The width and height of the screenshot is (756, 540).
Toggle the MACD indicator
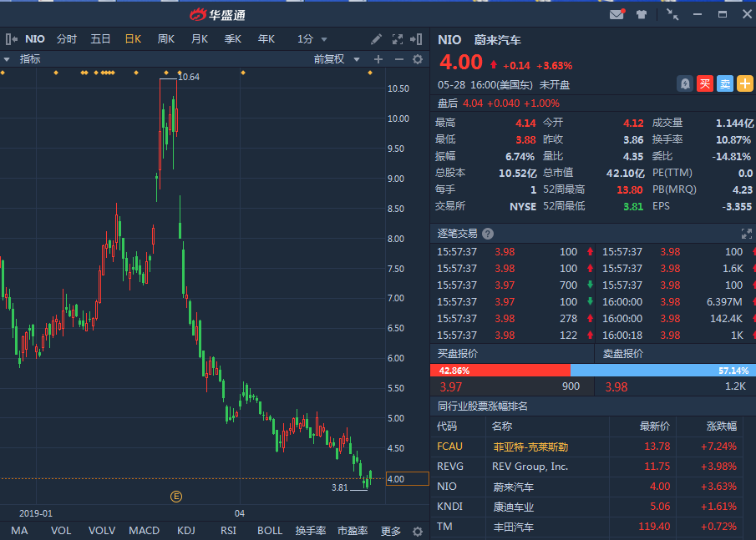[x=144, y=531]
